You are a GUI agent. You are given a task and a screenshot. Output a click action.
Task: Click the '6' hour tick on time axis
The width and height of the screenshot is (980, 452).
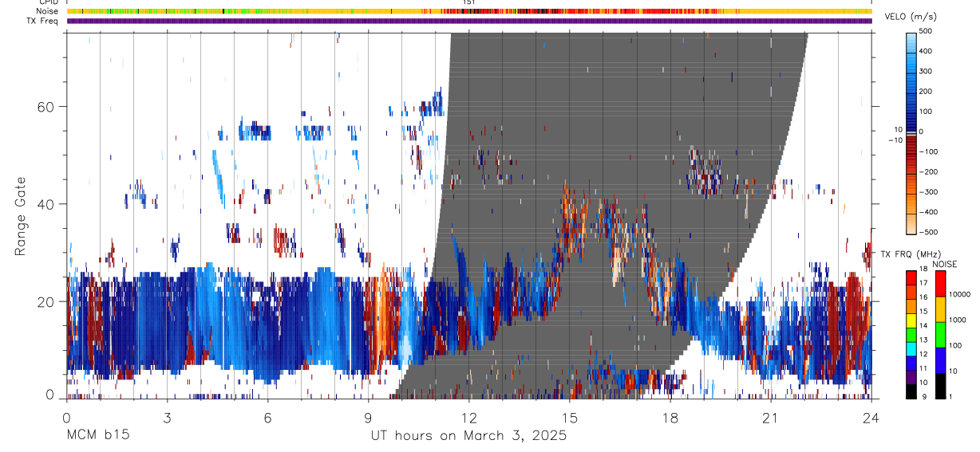pyautogui.click(x=267, y=417)
